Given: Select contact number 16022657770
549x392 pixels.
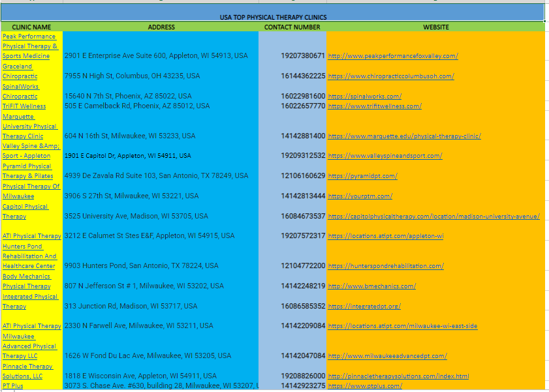Looking at the screenshot, I should point(303,106).
